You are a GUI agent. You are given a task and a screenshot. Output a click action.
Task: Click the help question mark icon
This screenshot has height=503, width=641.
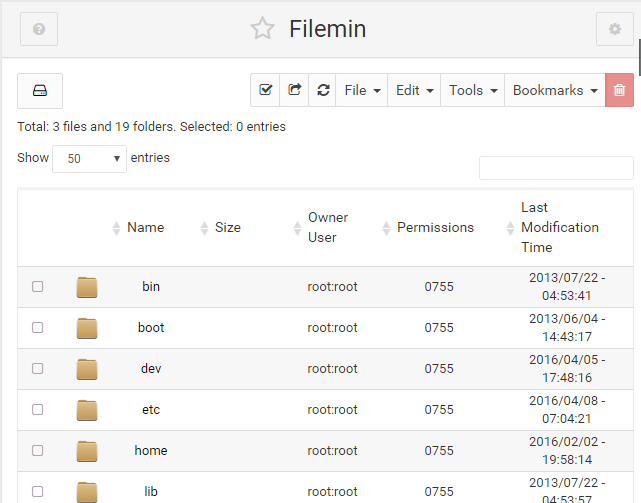click(x=39, y=29)
